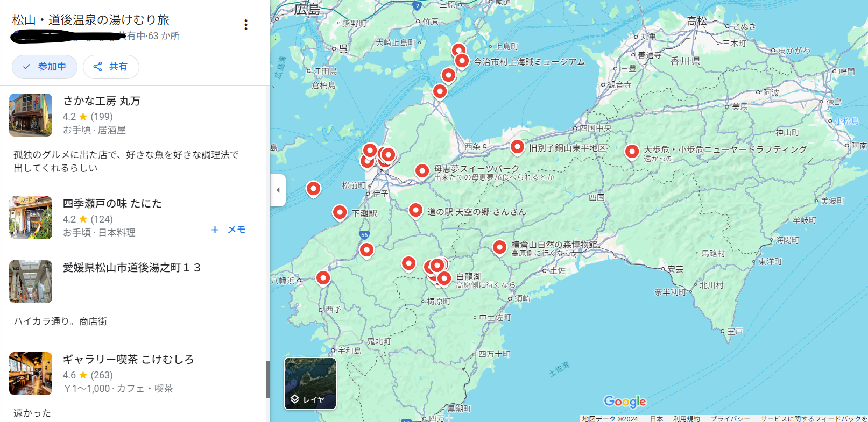The width and height of the screenshot is (868, 422).
Task: Click the 西条 town label
Action: 472,146
